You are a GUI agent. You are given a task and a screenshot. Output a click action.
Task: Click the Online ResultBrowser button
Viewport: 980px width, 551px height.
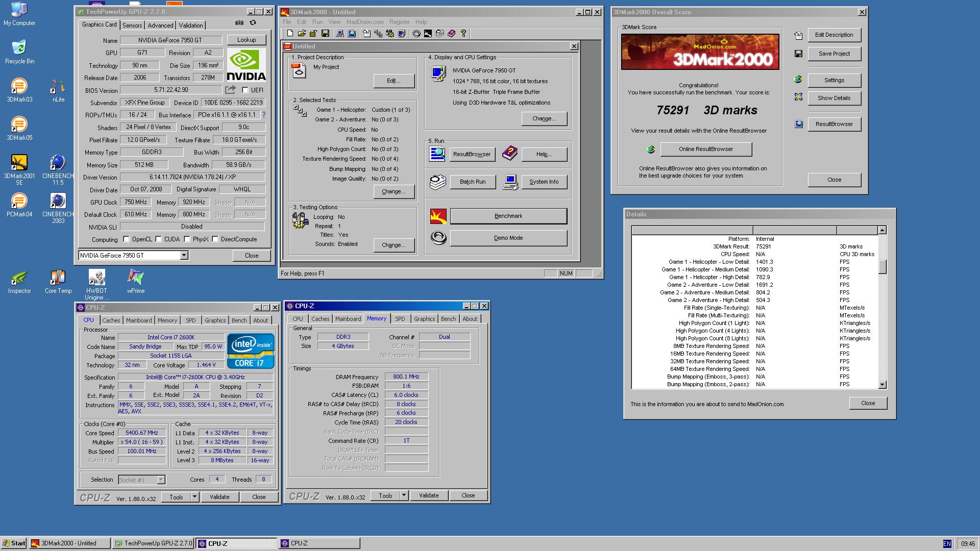(x=706, y=149)
